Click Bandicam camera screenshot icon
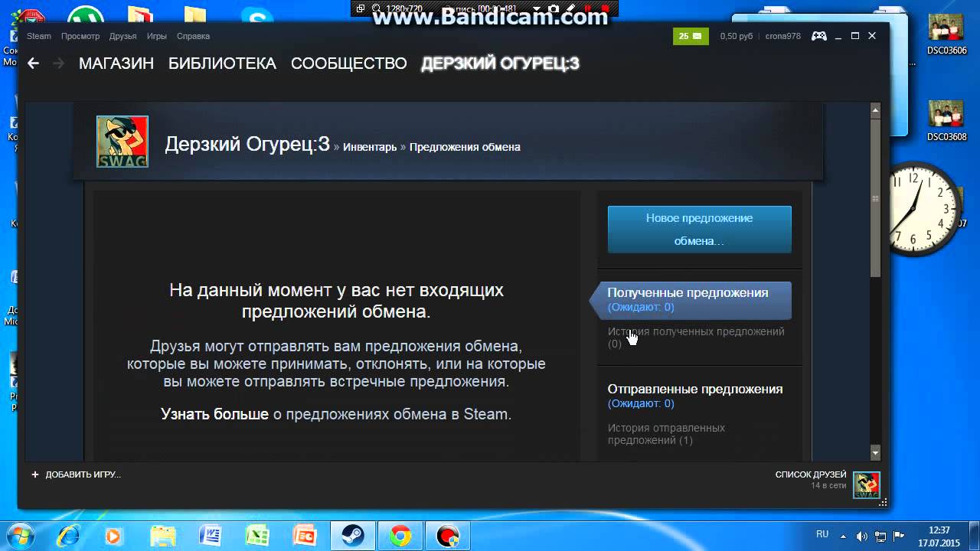The height and width of the screenshot is (551, 980). [554, 9]
